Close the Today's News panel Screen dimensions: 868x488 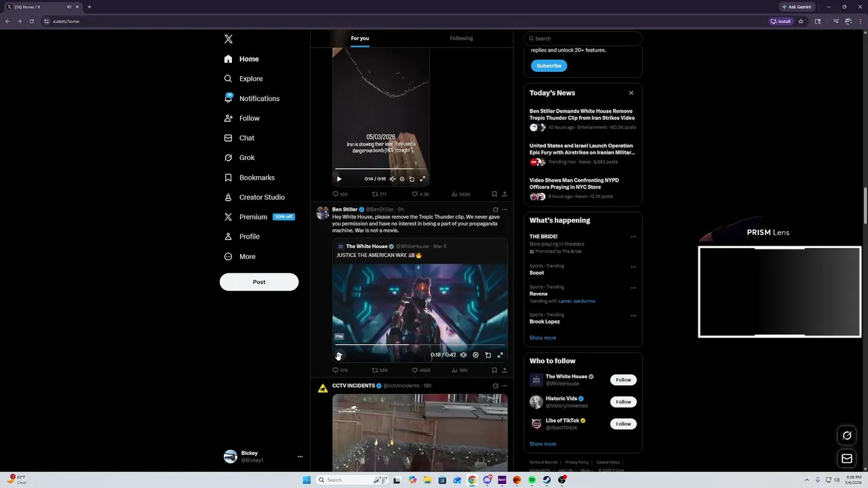point(631,93)
